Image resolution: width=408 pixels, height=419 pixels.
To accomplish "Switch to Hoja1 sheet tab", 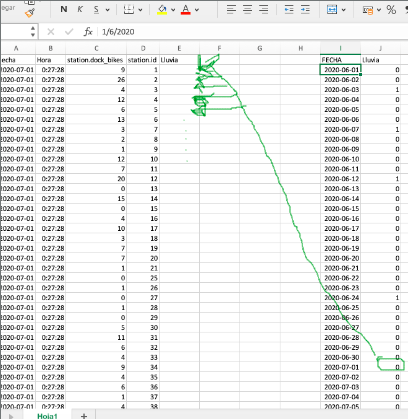I will [47, 416].
